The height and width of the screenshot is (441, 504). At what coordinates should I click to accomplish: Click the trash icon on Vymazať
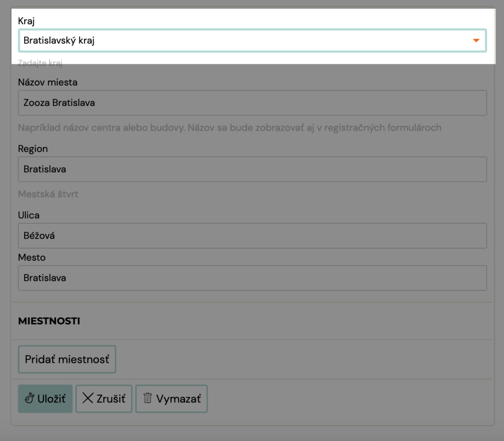click(x=148, y=398)
